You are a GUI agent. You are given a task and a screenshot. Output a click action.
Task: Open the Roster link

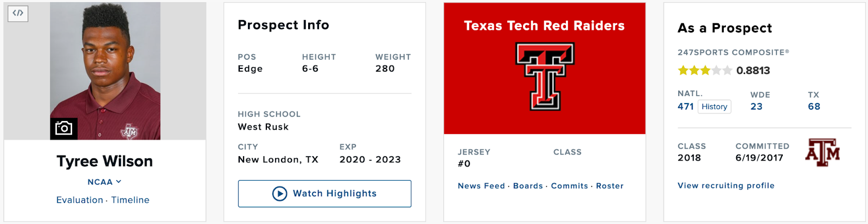[x=610, y=186]
